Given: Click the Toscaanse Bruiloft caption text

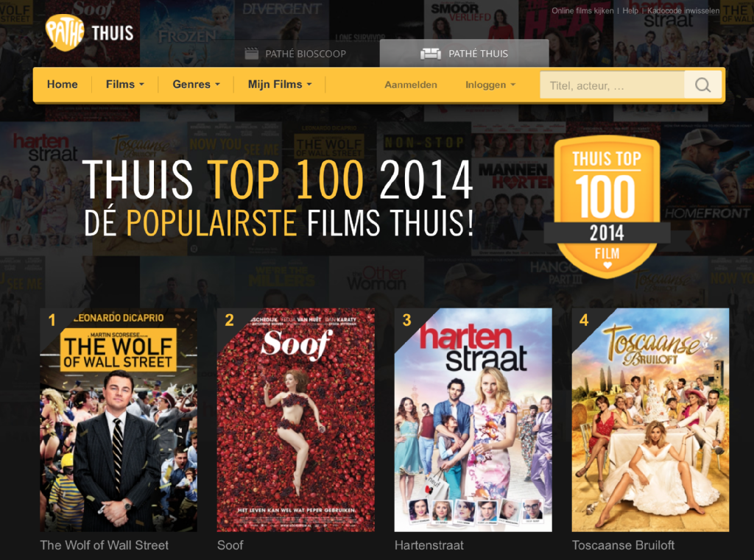Looking at the screenshot, I should coord(623,545).
